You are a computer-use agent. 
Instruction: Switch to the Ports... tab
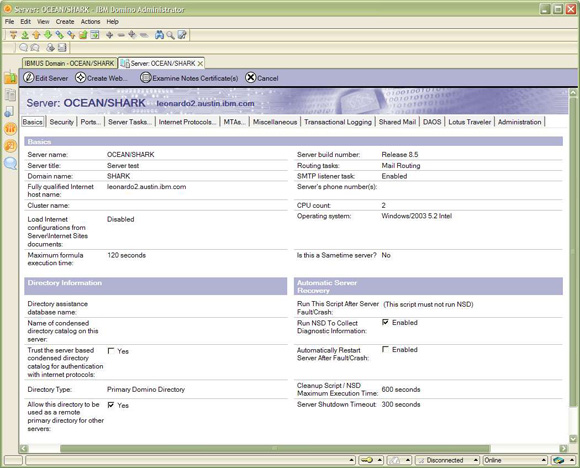(91, 122)
